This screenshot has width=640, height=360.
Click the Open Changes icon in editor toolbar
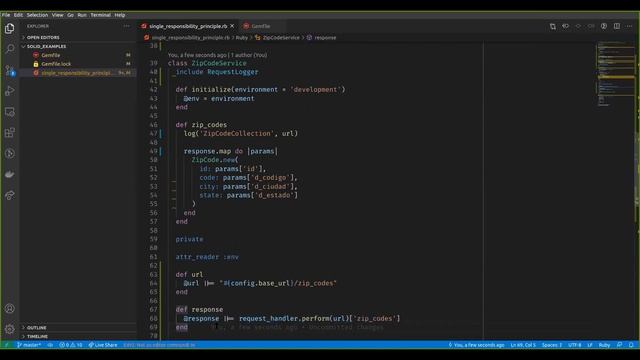click(x=552, y=26)
